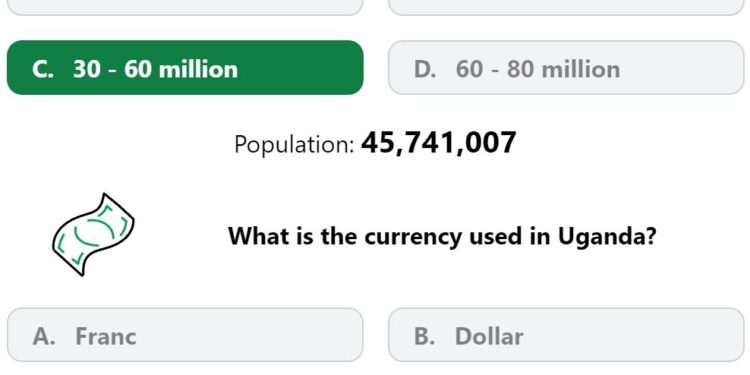The image size is (750, 375).
Task: Click the word 'Dollar'
Action: point(489,336)
